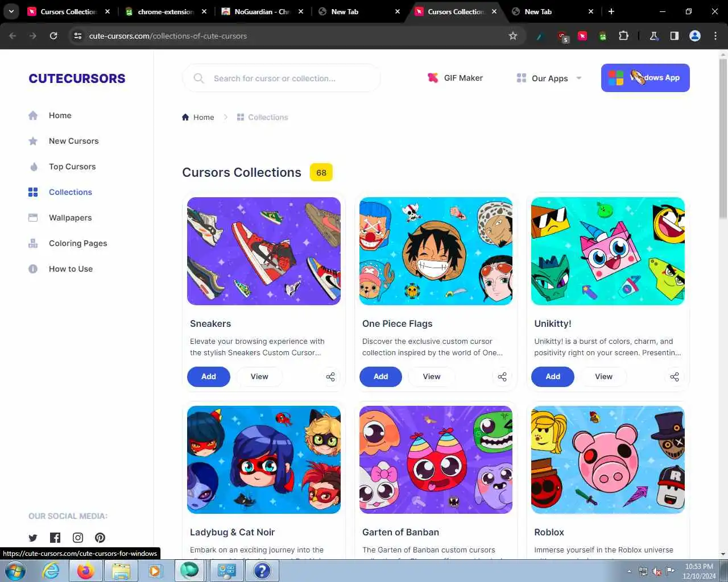Click the taskbar clock showing 10:53 PM
The height and width of the screenshot is (582, 728).
pyautogui.click(x=699, y=571)
